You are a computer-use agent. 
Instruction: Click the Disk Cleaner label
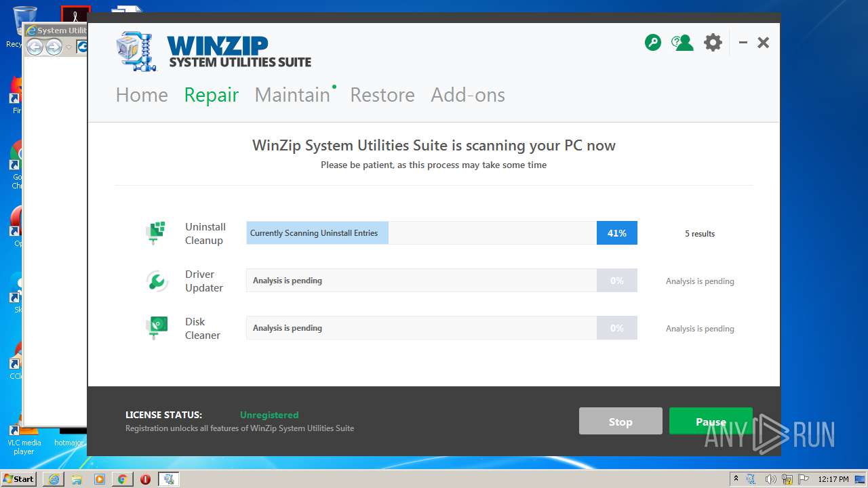tap(203, 329)
